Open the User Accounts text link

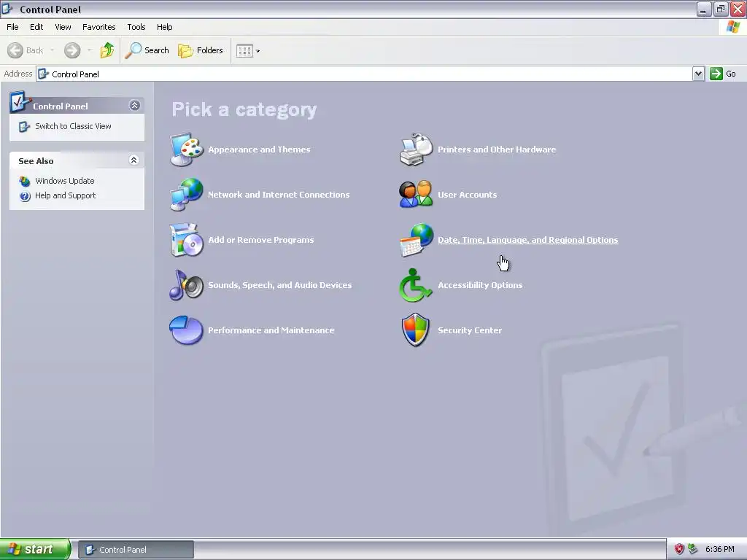point(468,195)
